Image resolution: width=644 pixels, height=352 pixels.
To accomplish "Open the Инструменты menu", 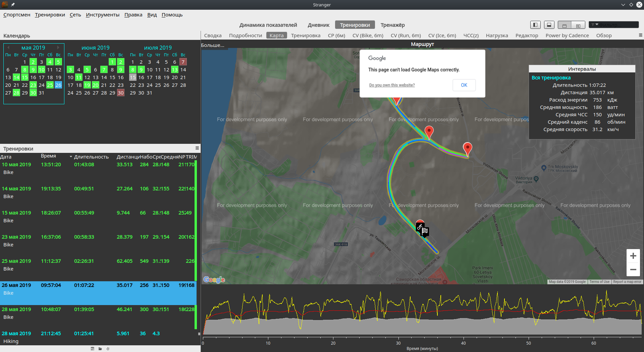I will coord(103,15).
